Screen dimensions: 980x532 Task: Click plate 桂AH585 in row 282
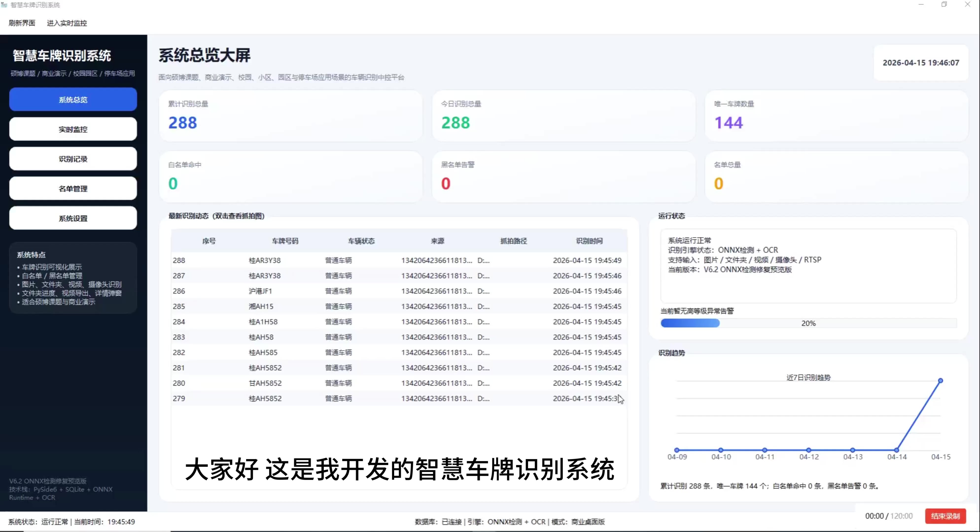263,352
